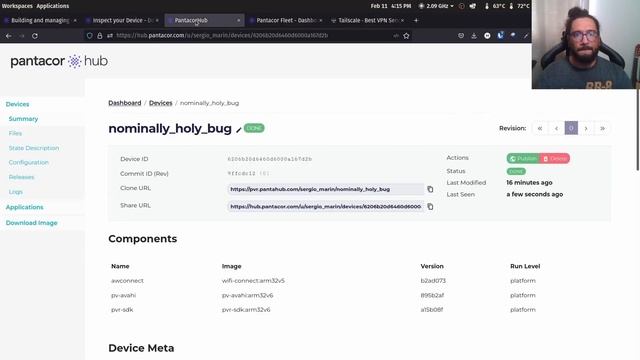Select current revision number button
This screenshot has width=640, height=360.
[571, 128]
